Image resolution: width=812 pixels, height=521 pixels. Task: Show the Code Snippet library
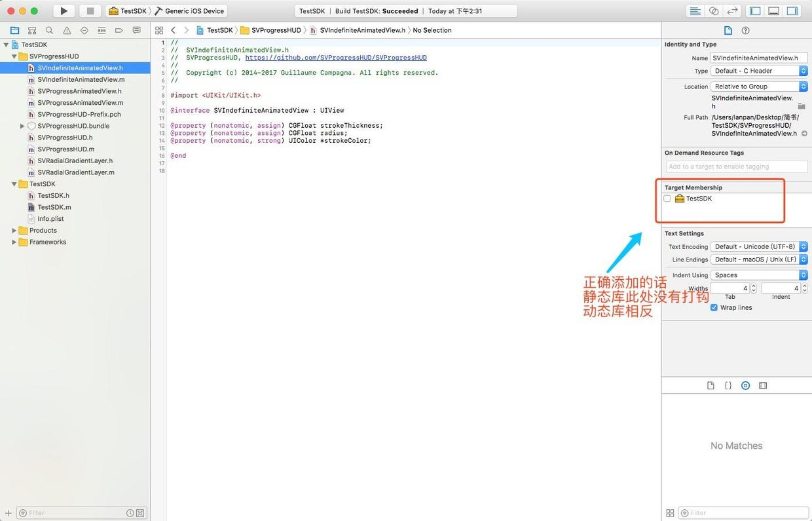[728, 385]
